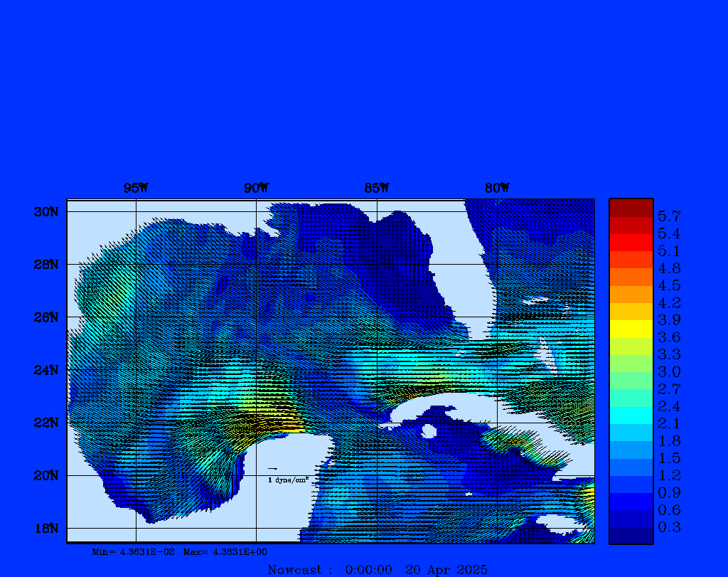Pick the darkest navy swatch at scale bottom

tap(631, 536)
